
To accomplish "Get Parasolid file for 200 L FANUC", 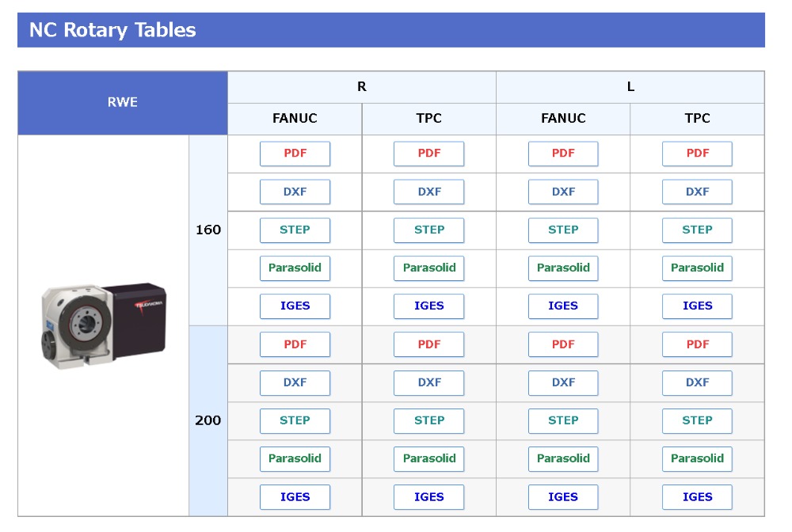I will pos(563,459).
